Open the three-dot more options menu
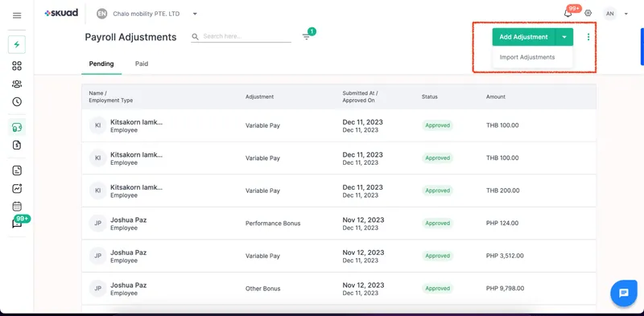The width and height of the screenshot is (644, 316). pos(588,37)
